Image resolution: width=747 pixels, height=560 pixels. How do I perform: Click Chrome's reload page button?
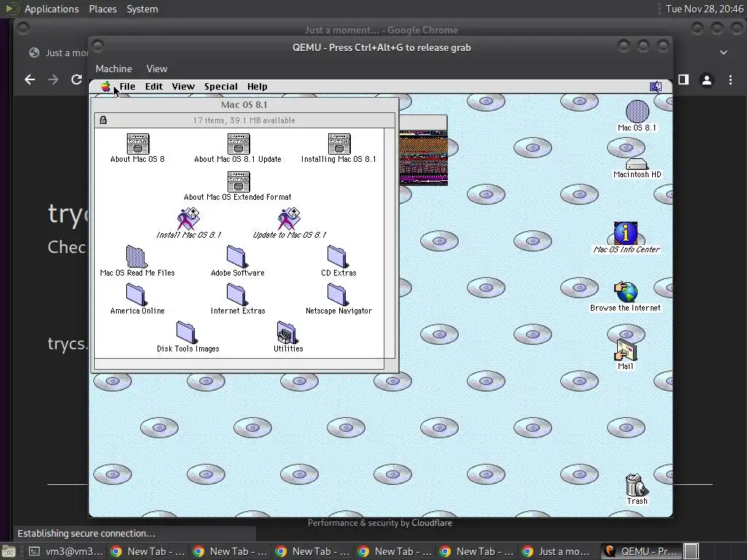76,79
